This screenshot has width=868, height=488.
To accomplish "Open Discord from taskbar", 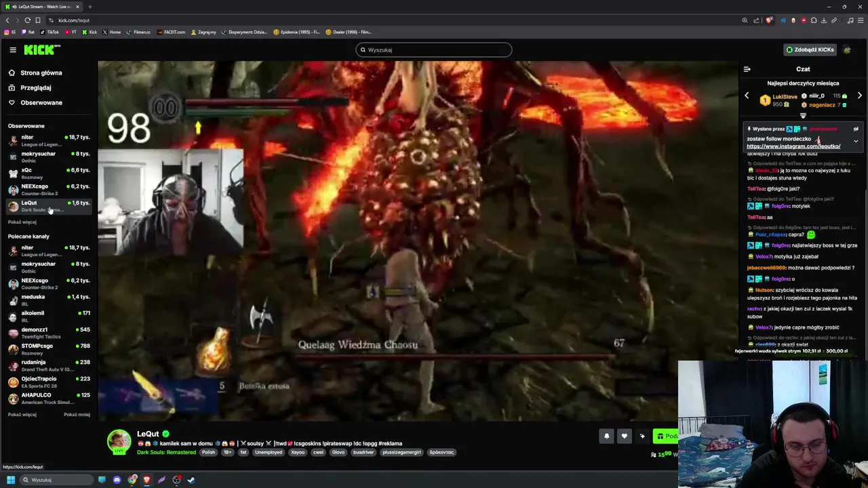I will [117, 480].
